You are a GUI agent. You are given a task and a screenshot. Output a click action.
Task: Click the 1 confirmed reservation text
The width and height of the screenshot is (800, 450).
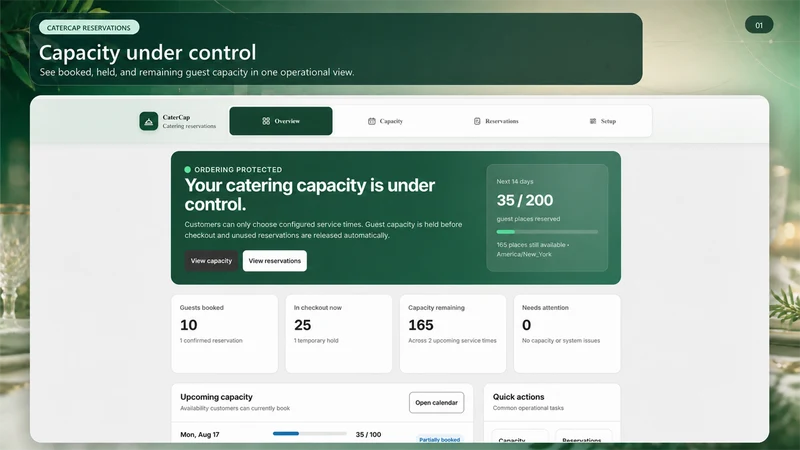coord(211,340)
